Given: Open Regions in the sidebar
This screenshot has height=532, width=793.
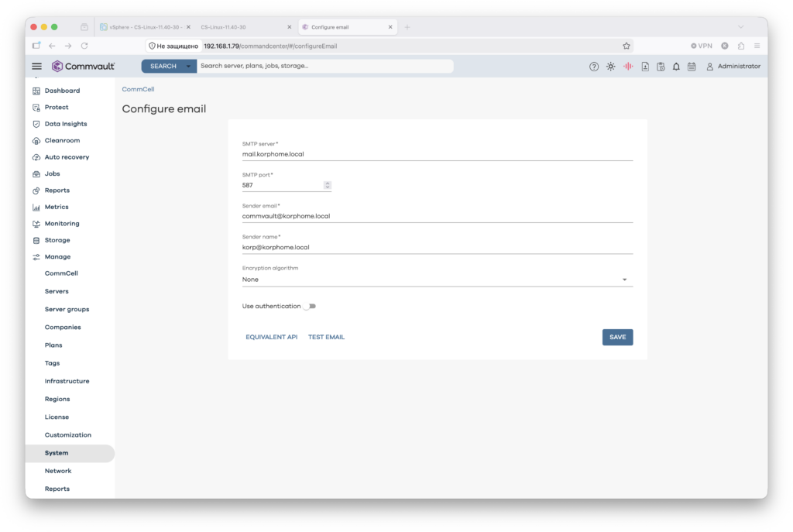Looking at the screenshot, I should [x=57, y=400].
